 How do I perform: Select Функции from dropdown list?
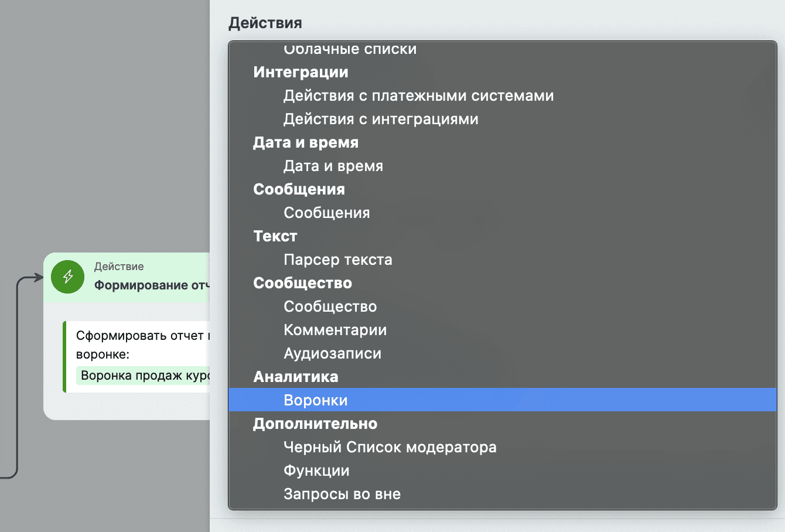pyautogui.click(x=316, y=470)
